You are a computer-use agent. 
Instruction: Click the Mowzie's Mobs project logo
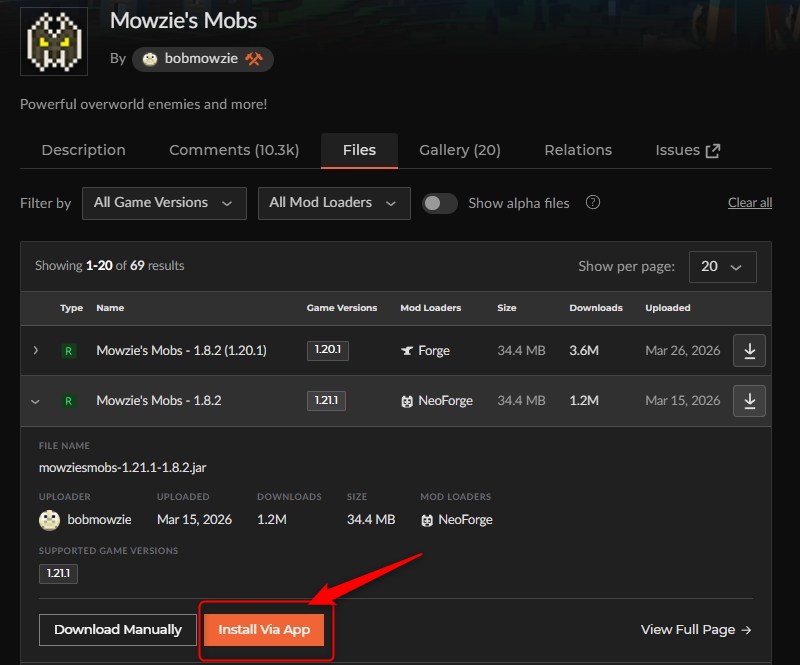tap(54, 41)
